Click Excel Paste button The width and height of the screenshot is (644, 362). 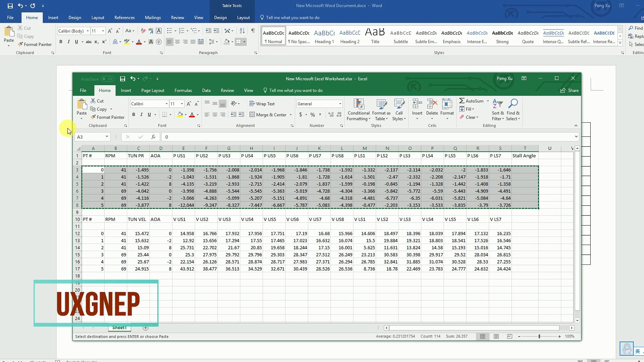82,107
